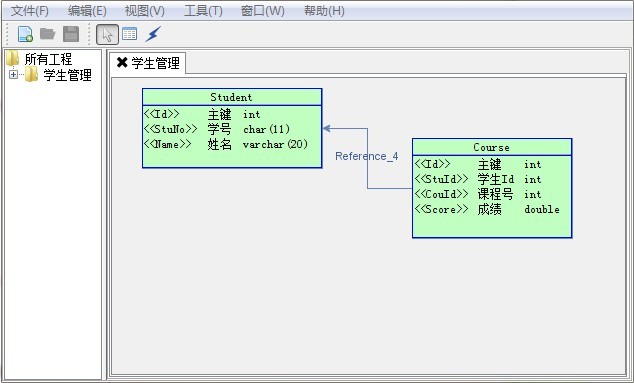Click the new file toolbar icon
The width and height of the screenshot is (634, 383).
pyautogui.click(x=25, y=34)
